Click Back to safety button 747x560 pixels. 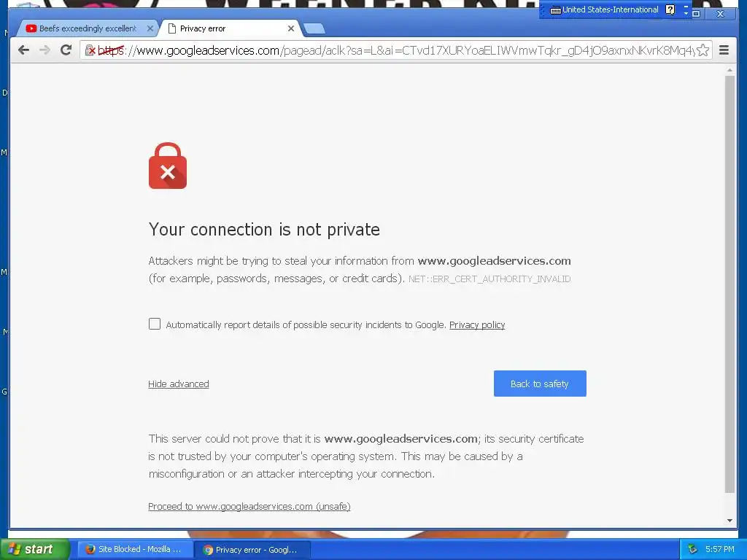pos(540,384)
